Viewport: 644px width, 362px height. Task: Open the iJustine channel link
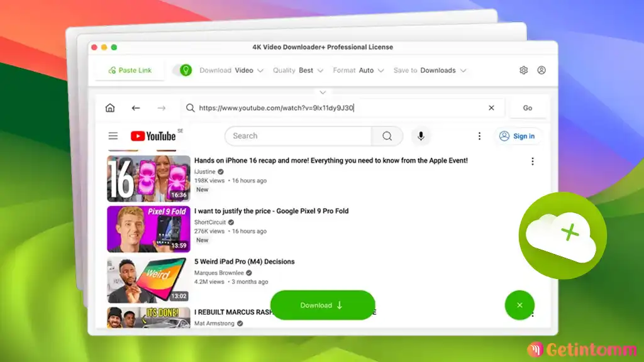tap(204, 172)
